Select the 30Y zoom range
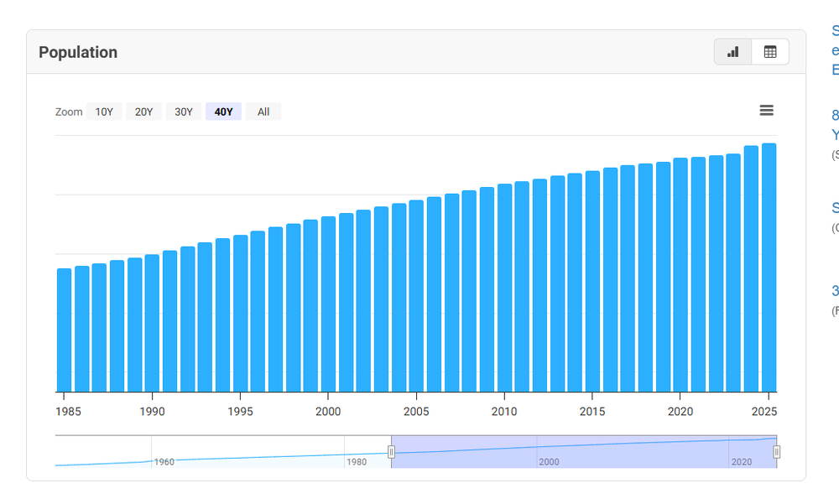The height and width of the screenshot is (504, 839). point(184,112)
